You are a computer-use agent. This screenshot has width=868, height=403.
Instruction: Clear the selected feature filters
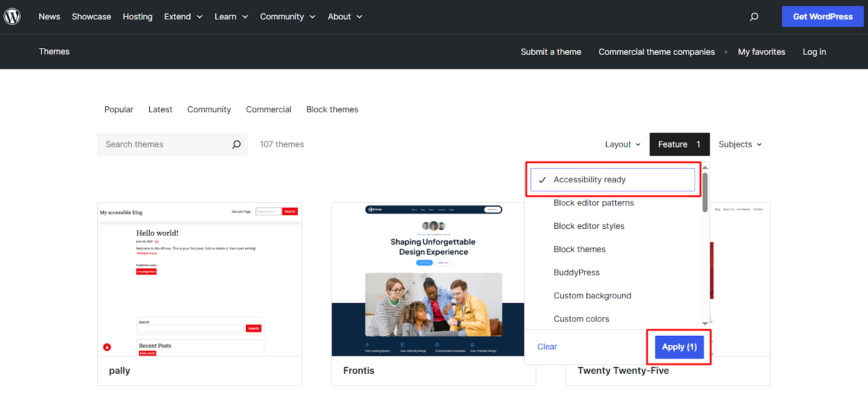tap(547, 347)
